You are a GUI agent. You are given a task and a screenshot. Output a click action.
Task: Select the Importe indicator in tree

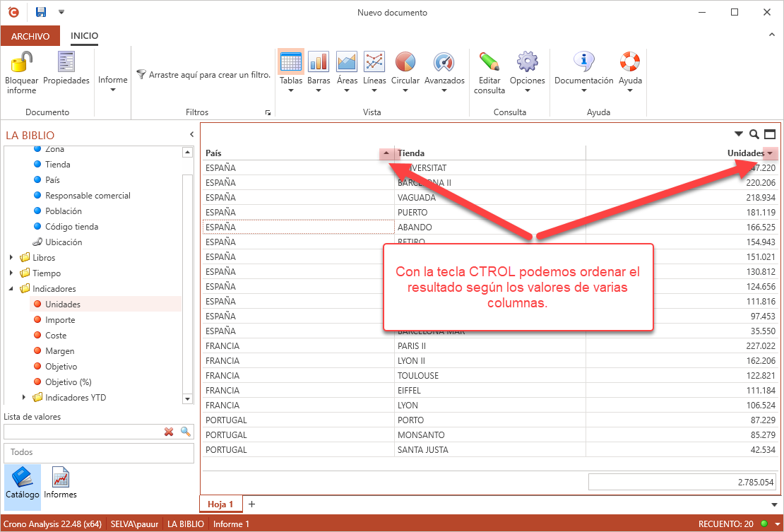pyautogui.click(x=60, y=320)
